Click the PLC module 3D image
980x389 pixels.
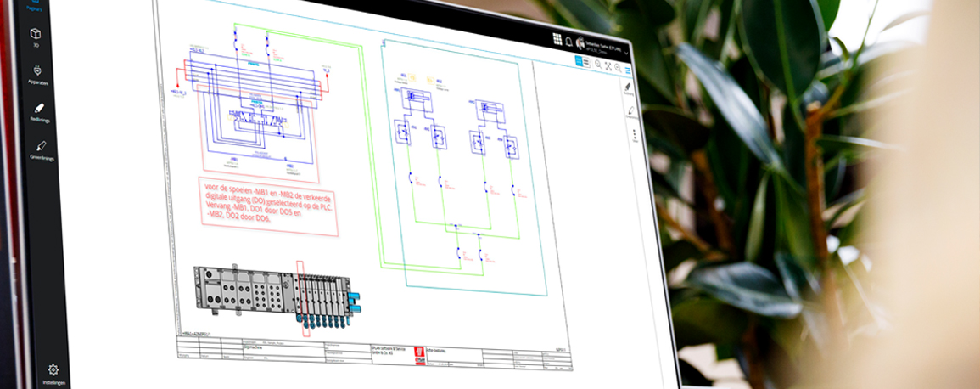(276, 291)
